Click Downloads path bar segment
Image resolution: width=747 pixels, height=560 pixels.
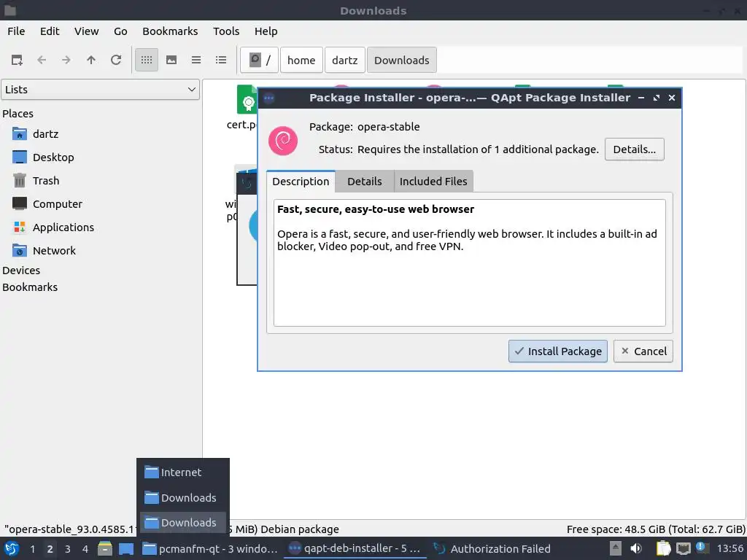click(x=402, y=60)
